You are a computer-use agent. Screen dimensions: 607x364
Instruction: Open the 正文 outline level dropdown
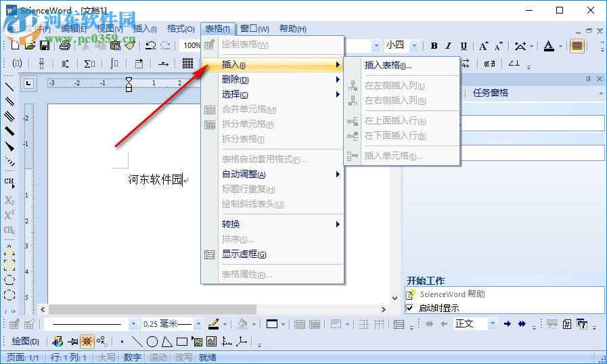[493, 323]
